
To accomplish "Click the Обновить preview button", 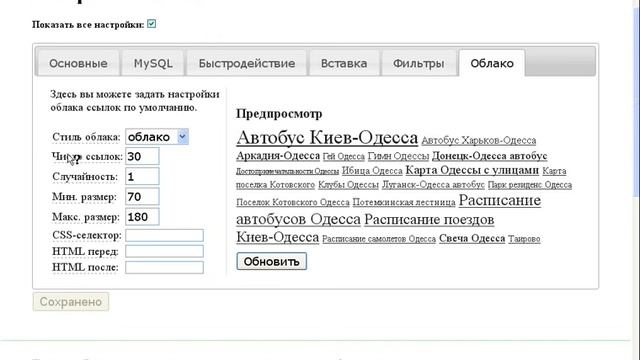I will point(271,261).
